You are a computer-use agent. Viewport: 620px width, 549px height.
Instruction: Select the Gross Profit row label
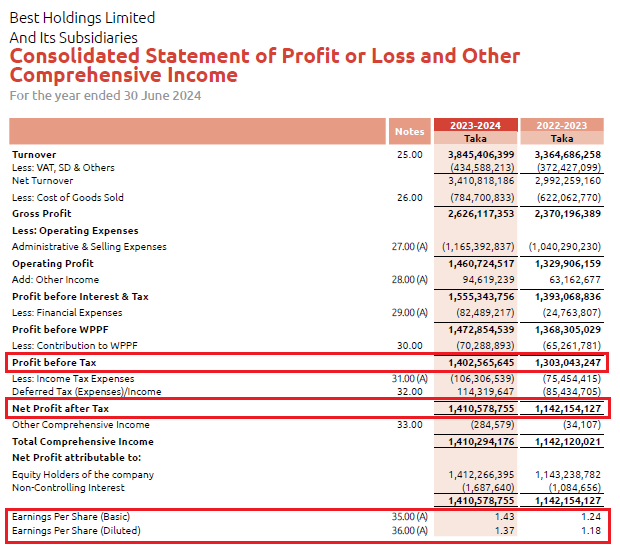[x=42, y=214]
